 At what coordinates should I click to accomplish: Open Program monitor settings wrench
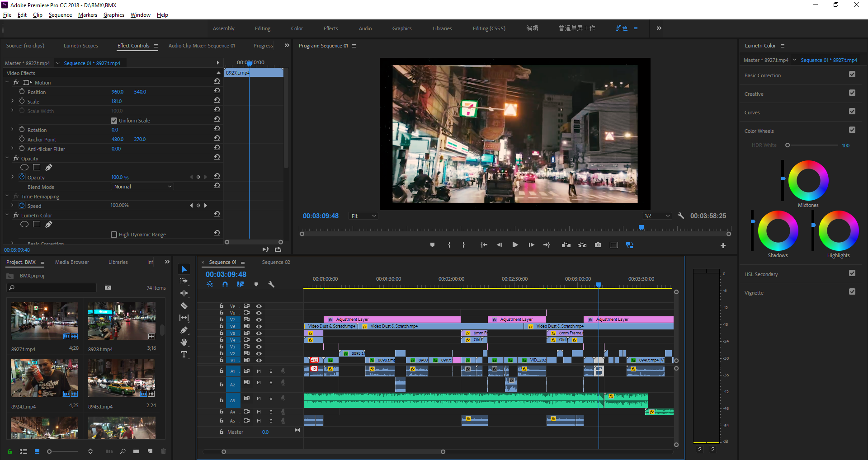coord(681,216)
